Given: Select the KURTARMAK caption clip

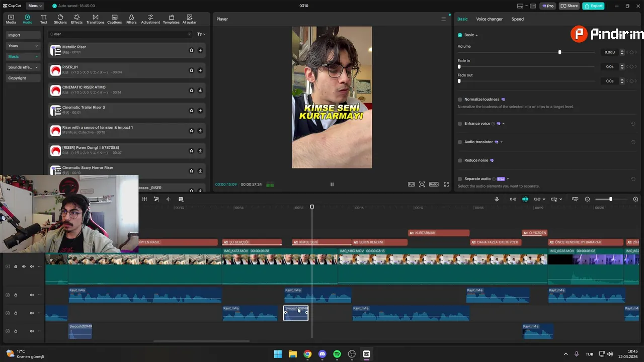Looking at the screenshot, I should tap(439, 233).
